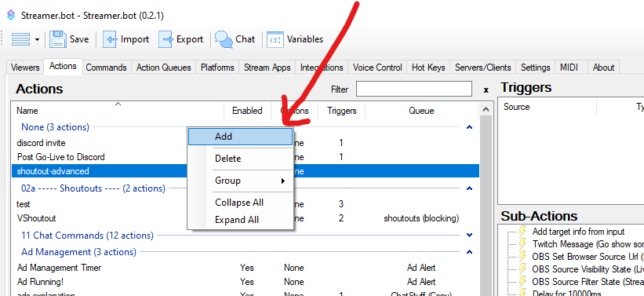Switch to the Viewers tab
Image resolution: width=644 pixels, height=296 pixels.
tap(25, 68)
